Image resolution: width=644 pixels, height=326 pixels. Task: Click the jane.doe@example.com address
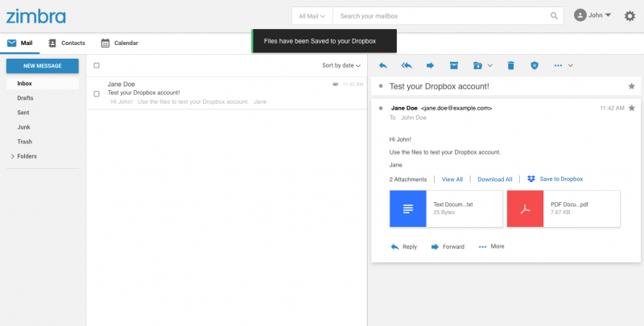point(456,109)
